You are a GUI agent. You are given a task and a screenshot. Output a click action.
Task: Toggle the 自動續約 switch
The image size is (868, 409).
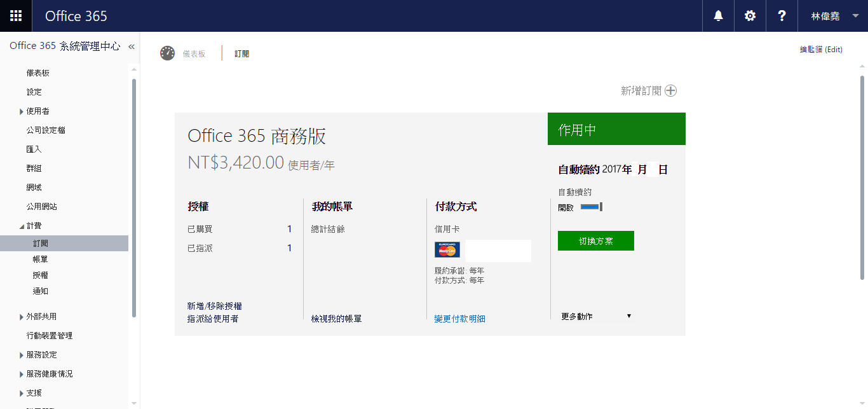pyautogui.click(x=591, y=207)
